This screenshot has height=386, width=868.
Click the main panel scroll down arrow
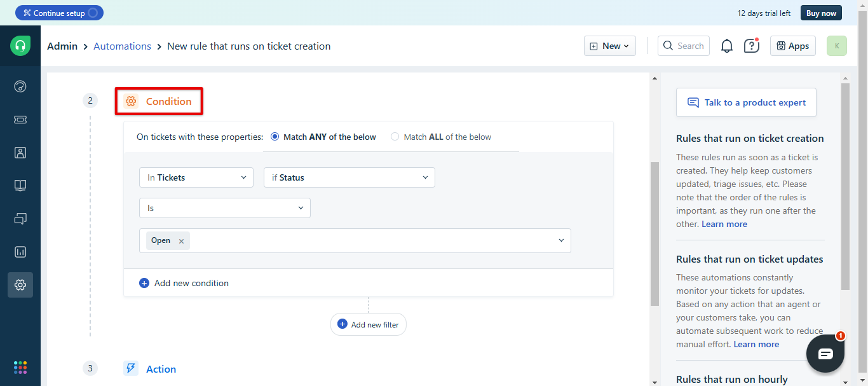654,382
